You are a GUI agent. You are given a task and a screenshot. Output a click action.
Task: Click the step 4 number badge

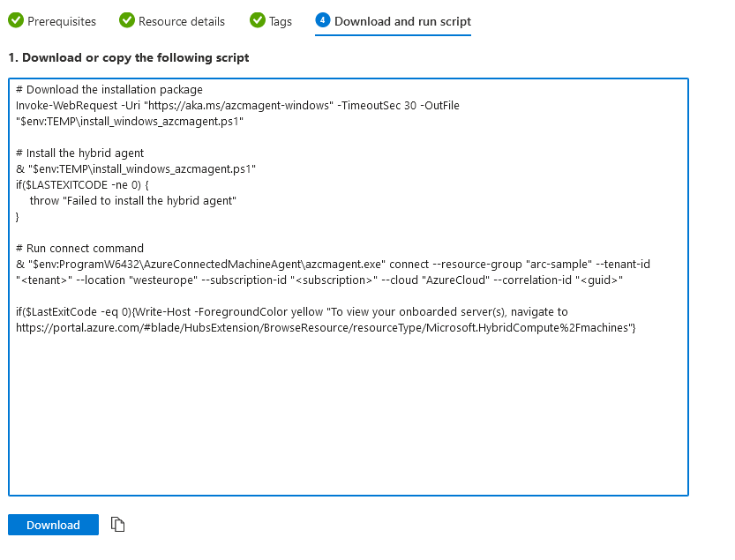(323, 20)
